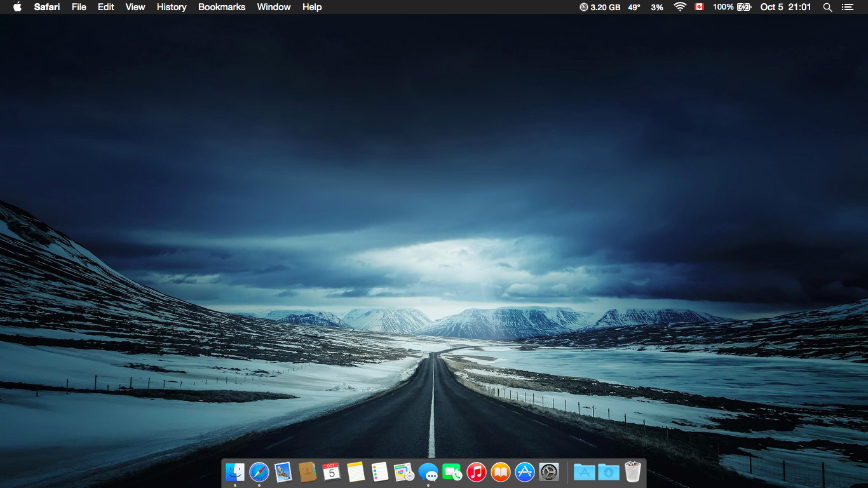Open the View menu
This screenshot has width=868, height=488.
pyautogui.click(x=135, y=7)
